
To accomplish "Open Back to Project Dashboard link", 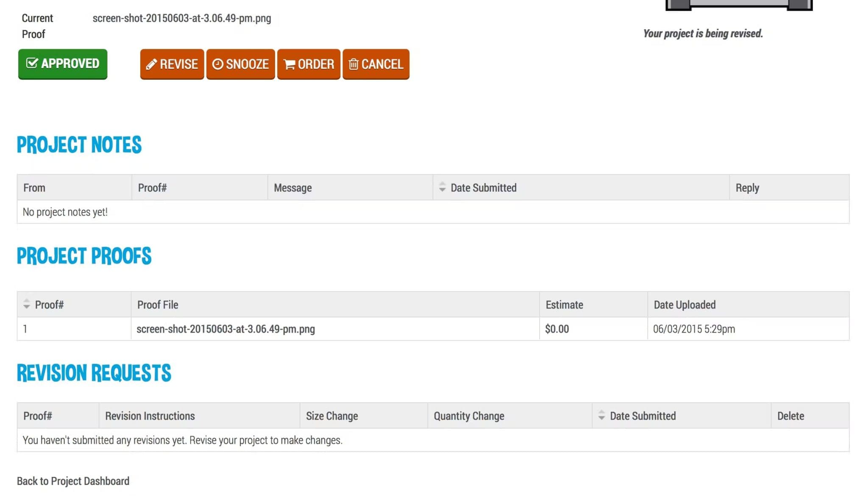I will coord(73,481).
